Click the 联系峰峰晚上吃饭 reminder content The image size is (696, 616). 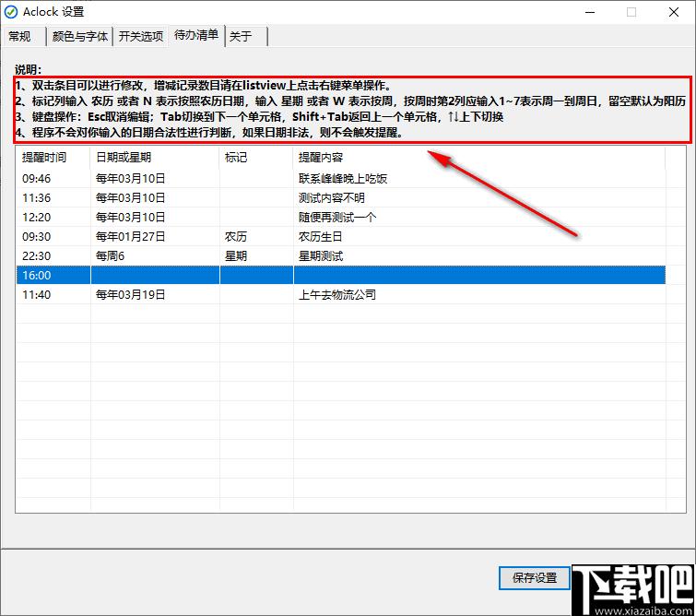click(x=343, y=179)
